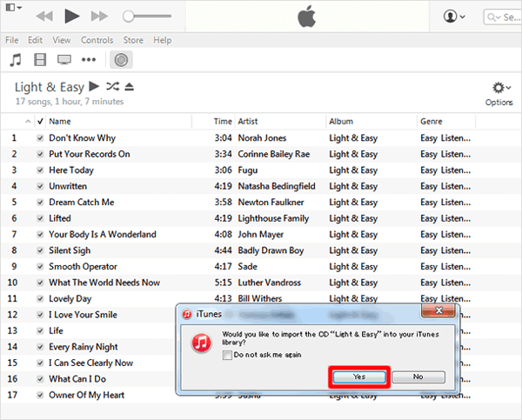
Task: Shuffle the Light & Easy CD
Action: click(112, 87)
